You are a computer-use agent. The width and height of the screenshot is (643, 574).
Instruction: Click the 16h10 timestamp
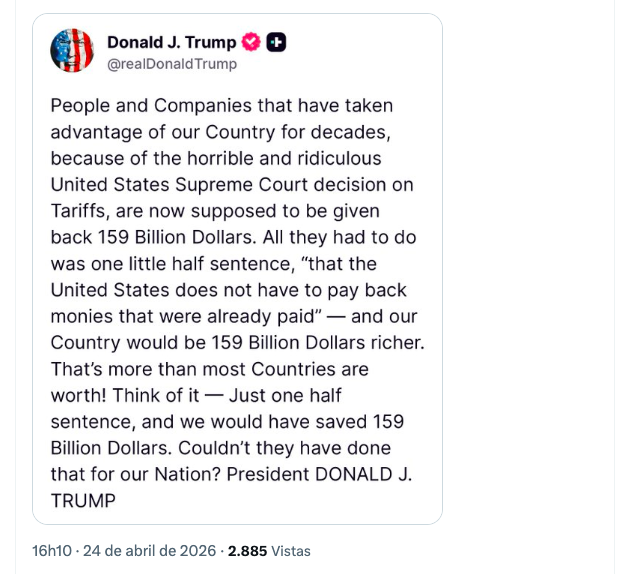[51, 551]
